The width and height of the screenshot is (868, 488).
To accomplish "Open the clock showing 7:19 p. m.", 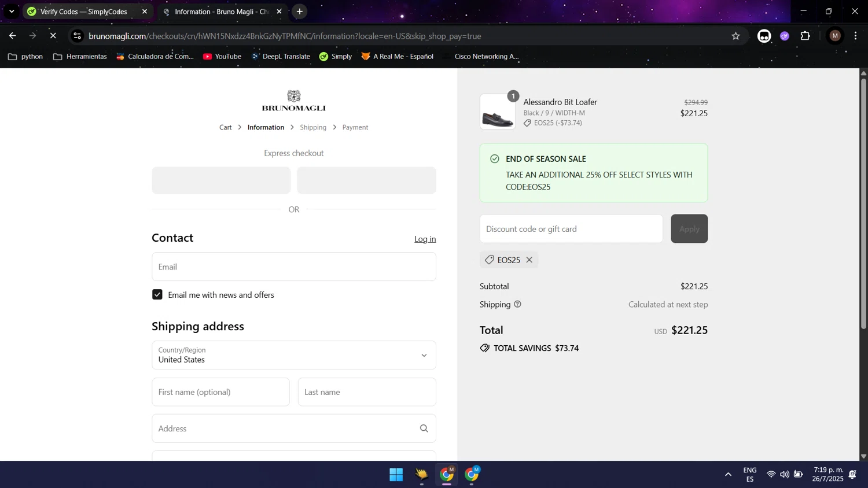I will [828, 475].
